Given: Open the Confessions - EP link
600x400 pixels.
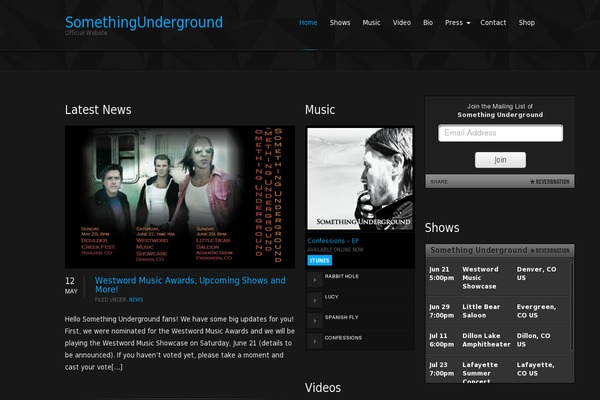Looking at the screenshot, I should coord(333,241).
